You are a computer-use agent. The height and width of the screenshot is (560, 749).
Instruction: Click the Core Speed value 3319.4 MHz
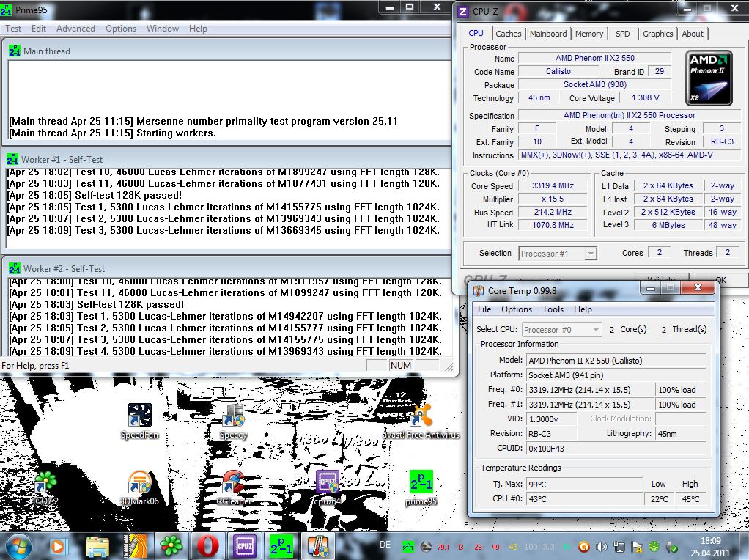[553, 185]
